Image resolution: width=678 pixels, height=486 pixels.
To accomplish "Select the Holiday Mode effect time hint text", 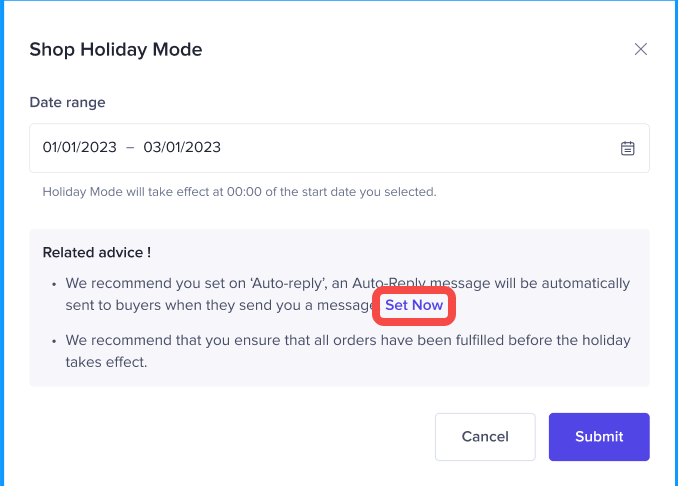I will point(239,191).
